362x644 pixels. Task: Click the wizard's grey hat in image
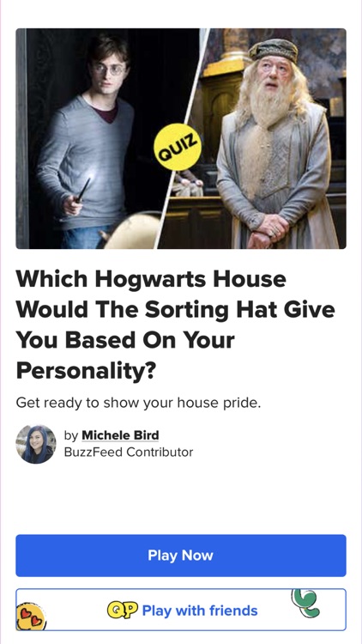(274, 50)
